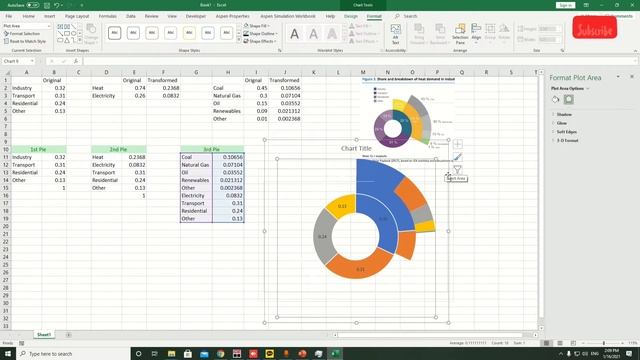The image size is (640, 360).
Task: Click the Alt Text icon
Action: [396, 34]
